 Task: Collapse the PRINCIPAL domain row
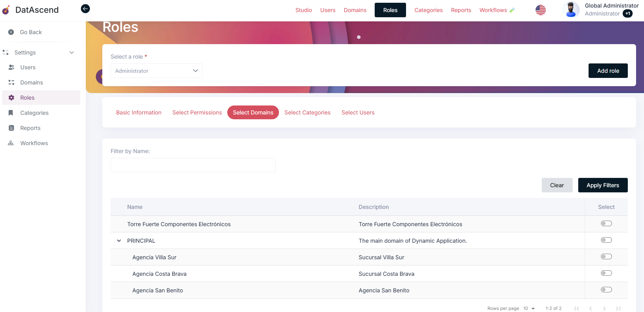[119, 241]
